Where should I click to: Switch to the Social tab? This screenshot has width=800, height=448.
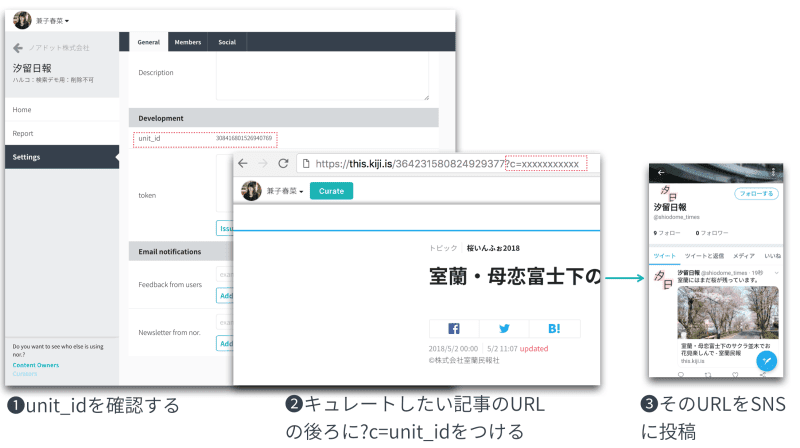pyautogui.click(x=227, y=42)
